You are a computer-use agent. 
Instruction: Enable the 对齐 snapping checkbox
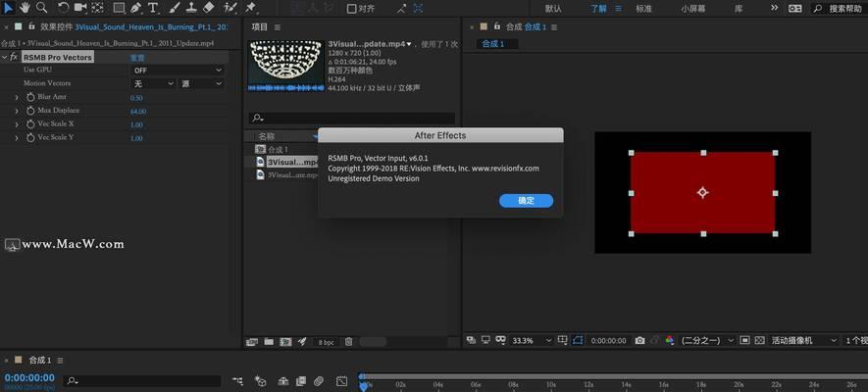coord(351,8)
